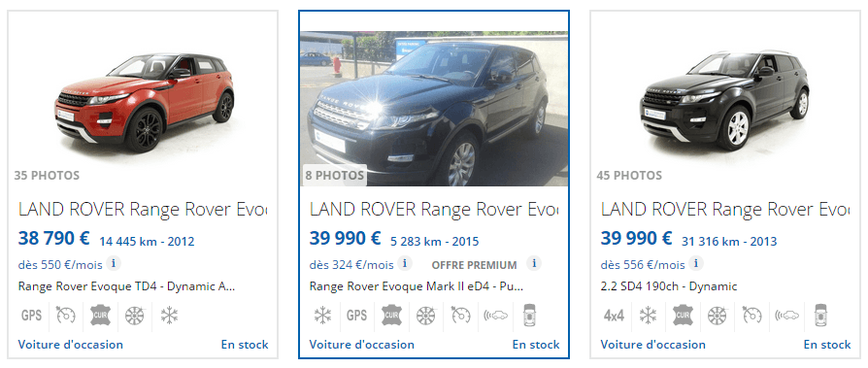Click parking sensor car icon on middle card

[x=530, y=316]
